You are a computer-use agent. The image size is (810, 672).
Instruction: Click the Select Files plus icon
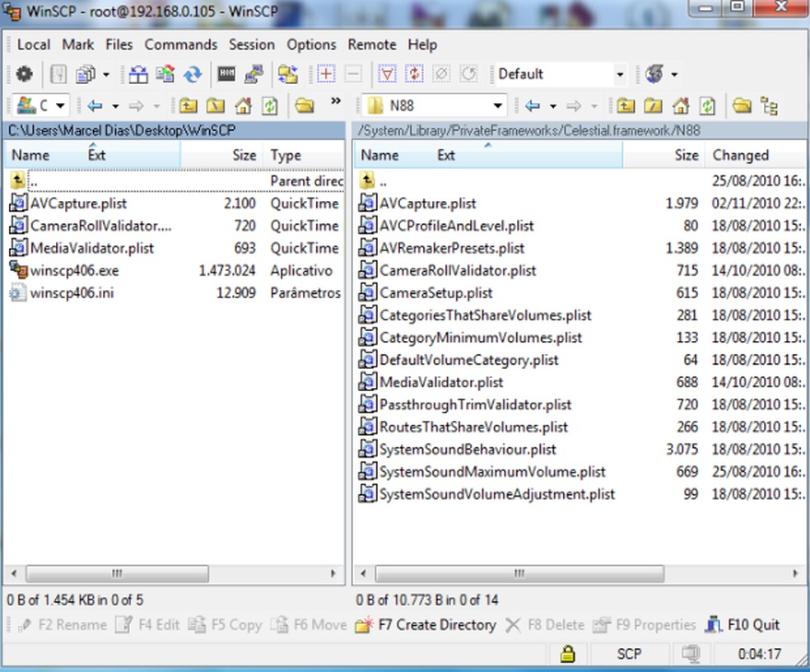click(326, 74)
